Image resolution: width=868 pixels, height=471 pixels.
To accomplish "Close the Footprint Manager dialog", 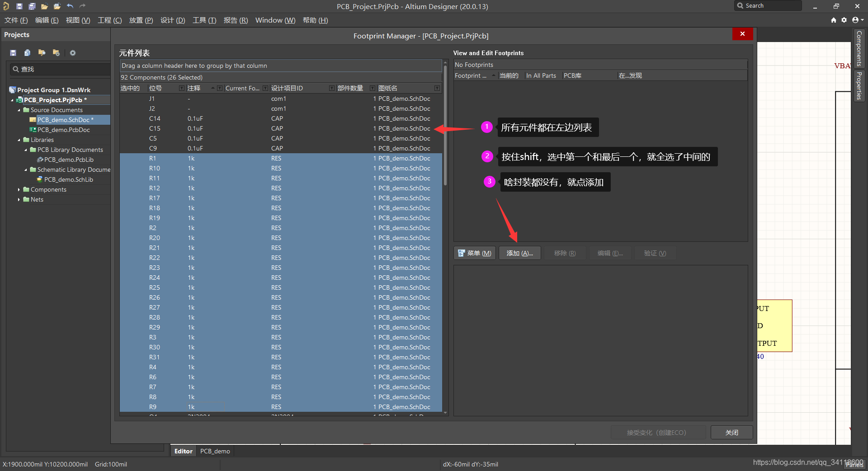I will (x=742, y=34).
